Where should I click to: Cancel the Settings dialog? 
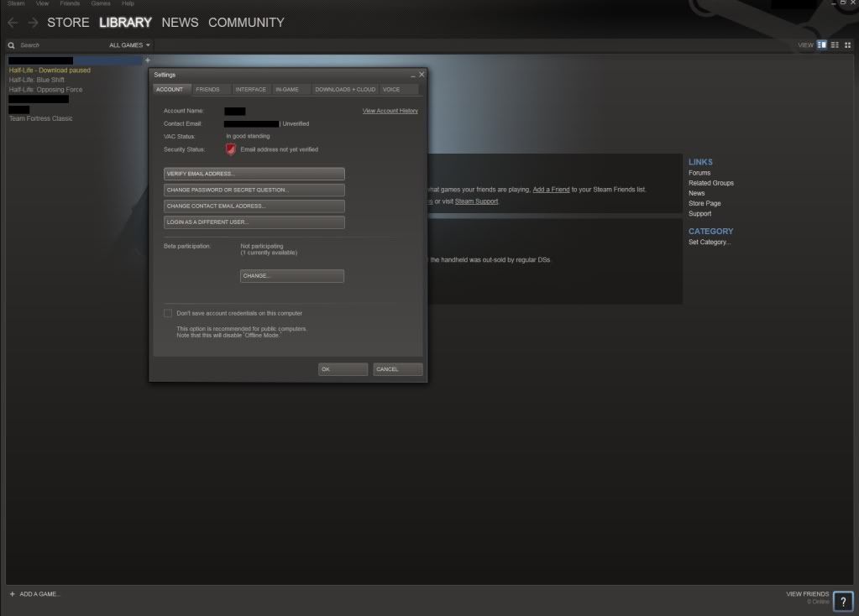[398, 369]
